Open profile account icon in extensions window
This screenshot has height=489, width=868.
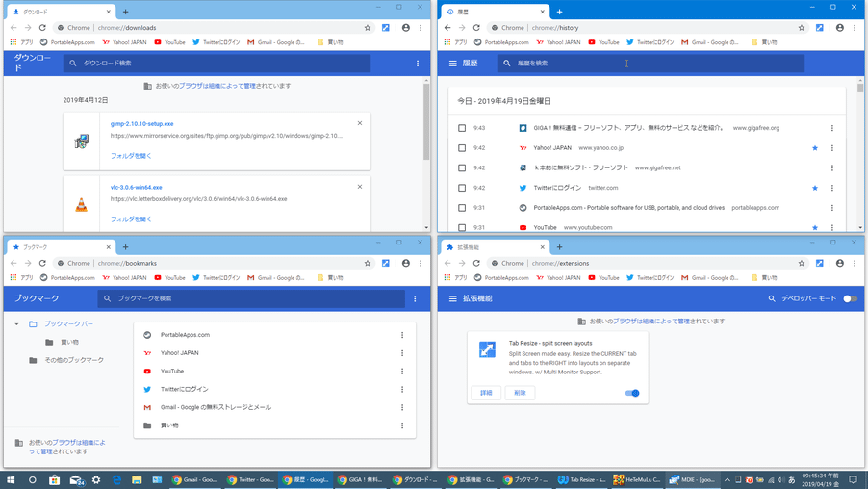pyautogui.click(x=840, y=263)
